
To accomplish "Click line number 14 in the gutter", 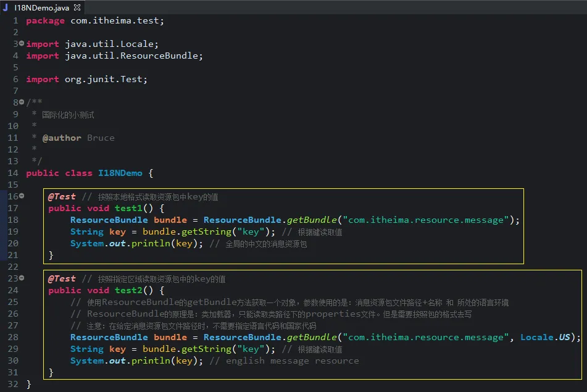I will 13,173.
